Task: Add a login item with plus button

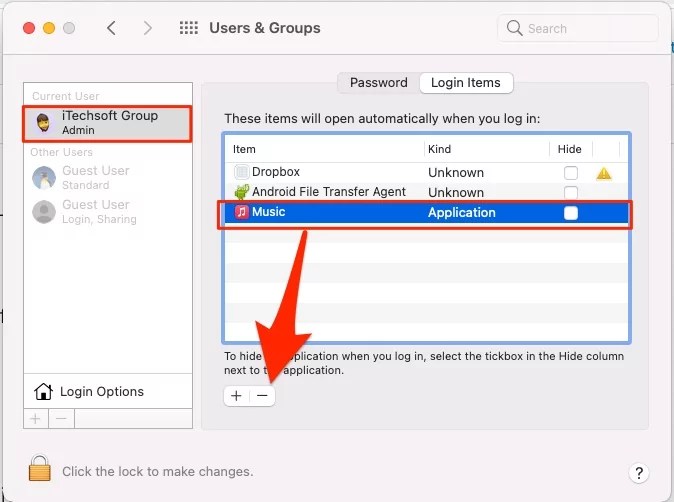Action: click(236, 396)
